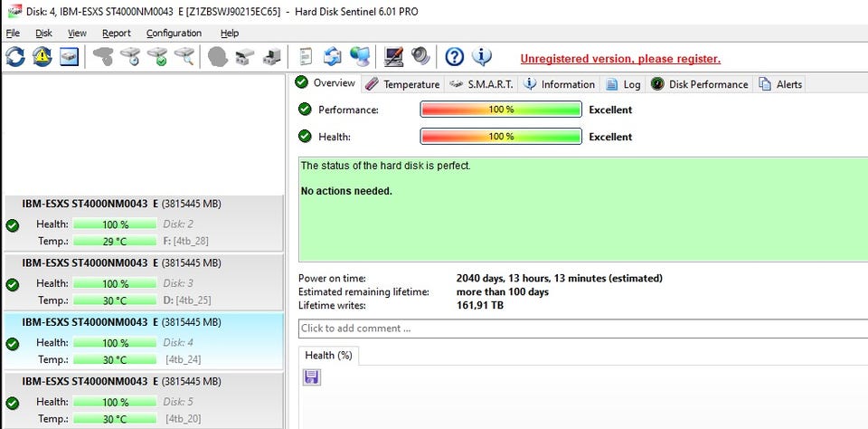Click the 29 °C temperature bar of Disk 2

point(115,241)
